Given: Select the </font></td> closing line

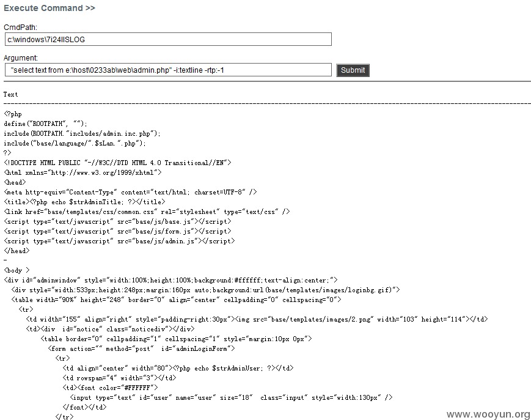Looking at the screenshot, I should (x=85, y=408).
